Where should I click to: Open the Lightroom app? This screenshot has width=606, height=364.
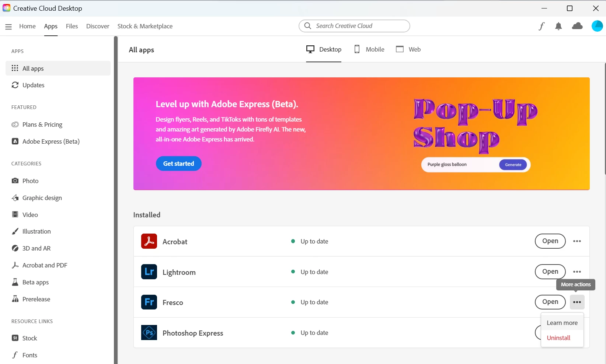tap(550, 272)
